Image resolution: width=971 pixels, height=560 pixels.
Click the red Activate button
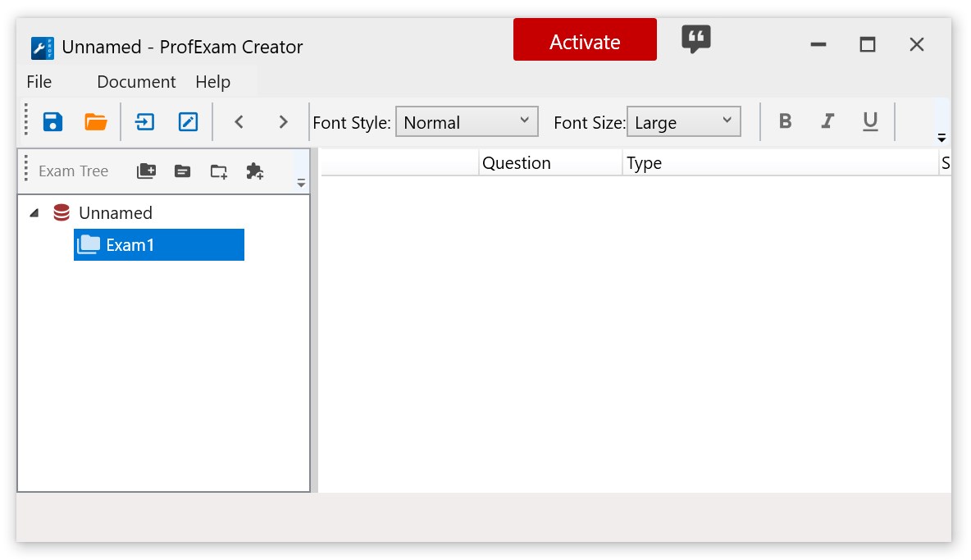tap(585, 40)
